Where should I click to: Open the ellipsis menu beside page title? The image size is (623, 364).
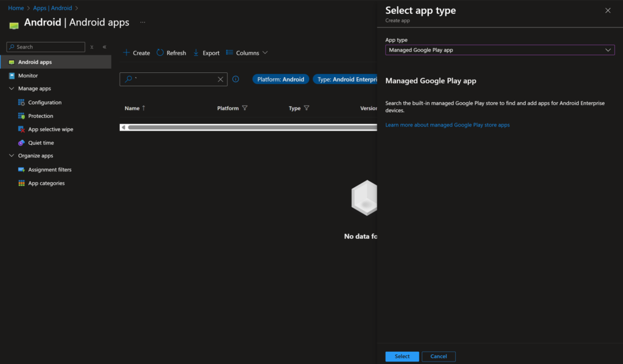point(142,22)
